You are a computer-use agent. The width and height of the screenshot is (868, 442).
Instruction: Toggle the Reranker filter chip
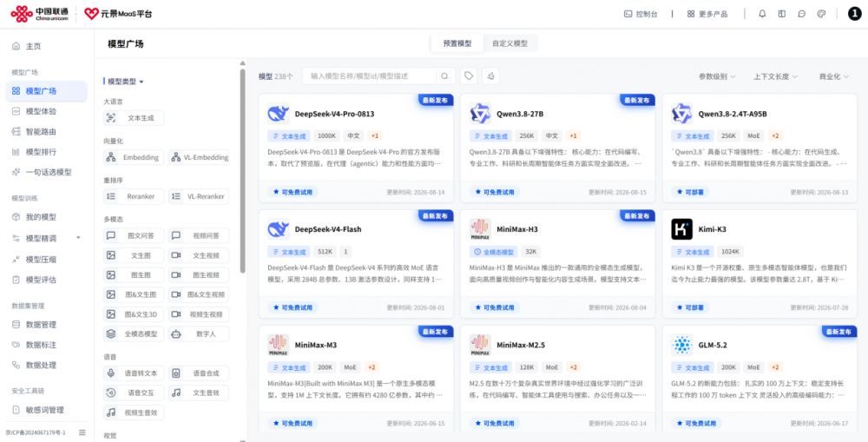click(134, 196)
